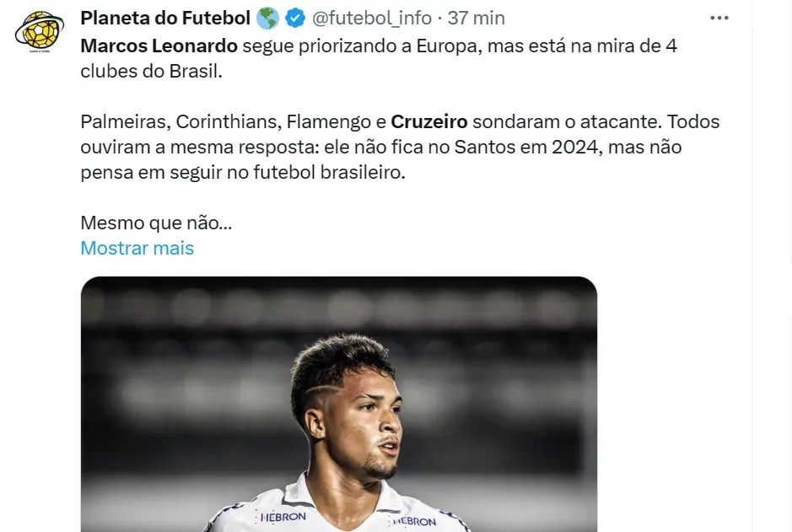Click the truncated "Mesmo que não..." line
The width and height of the screenshot is (792, 532).
(155, 223)
